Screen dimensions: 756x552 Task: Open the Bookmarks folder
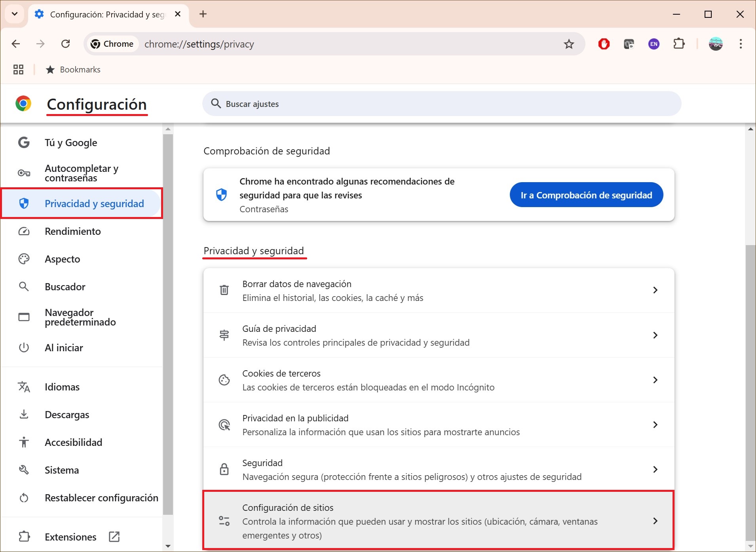pos(73,70)
